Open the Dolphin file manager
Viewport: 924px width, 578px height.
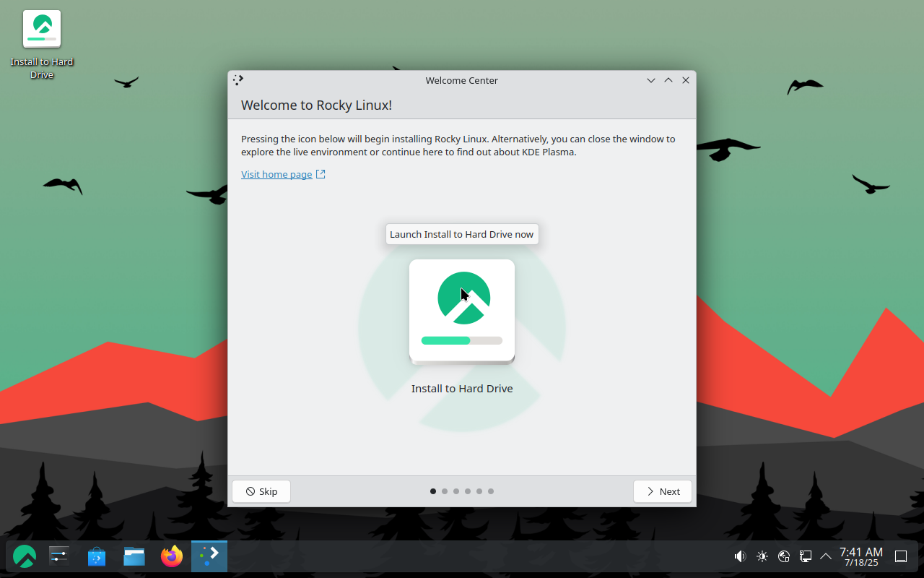(x=134, y=556)
